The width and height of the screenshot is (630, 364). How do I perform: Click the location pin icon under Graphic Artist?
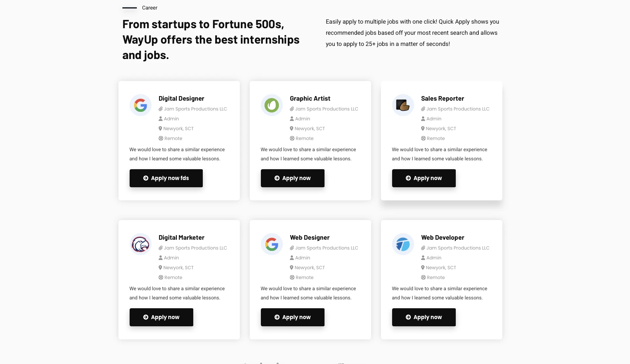[292, 129]
